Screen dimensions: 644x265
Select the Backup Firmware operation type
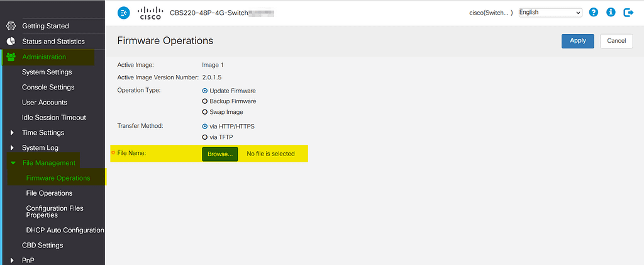coord(204,101)
